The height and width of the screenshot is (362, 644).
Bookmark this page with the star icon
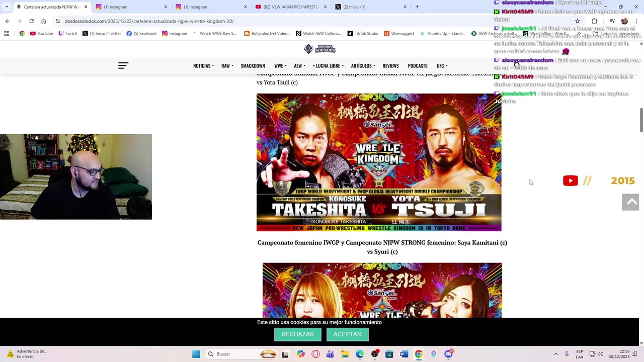[578, 21]
